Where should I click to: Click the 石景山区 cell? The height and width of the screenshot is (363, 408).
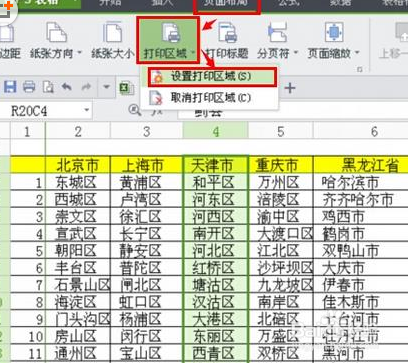pos(78,285)
